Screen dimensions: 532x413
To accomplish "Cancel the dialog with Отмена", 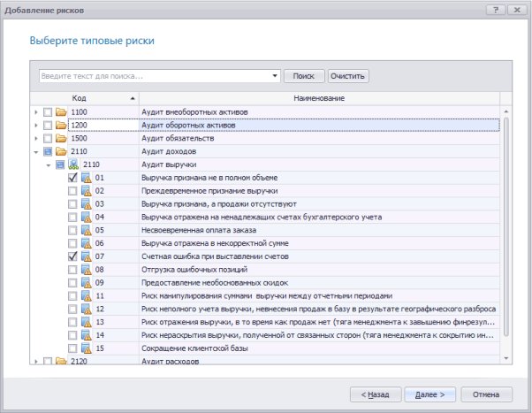I will (x=486, y=394).
